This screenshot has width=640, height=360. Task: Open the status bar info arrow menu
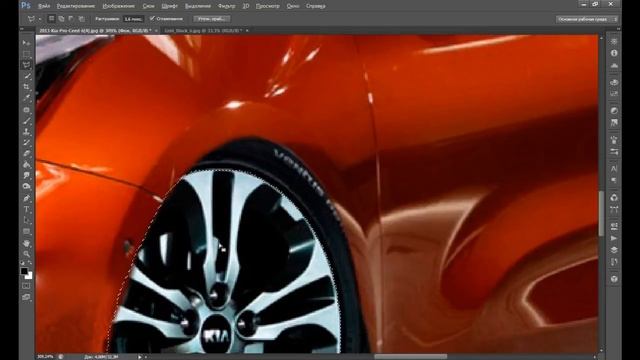140,357
